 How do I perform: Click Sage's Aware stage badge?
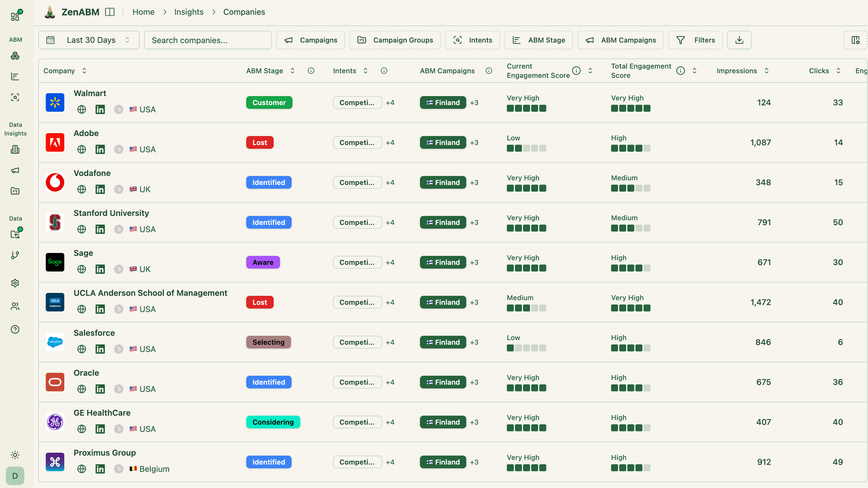tap(263, 262)
